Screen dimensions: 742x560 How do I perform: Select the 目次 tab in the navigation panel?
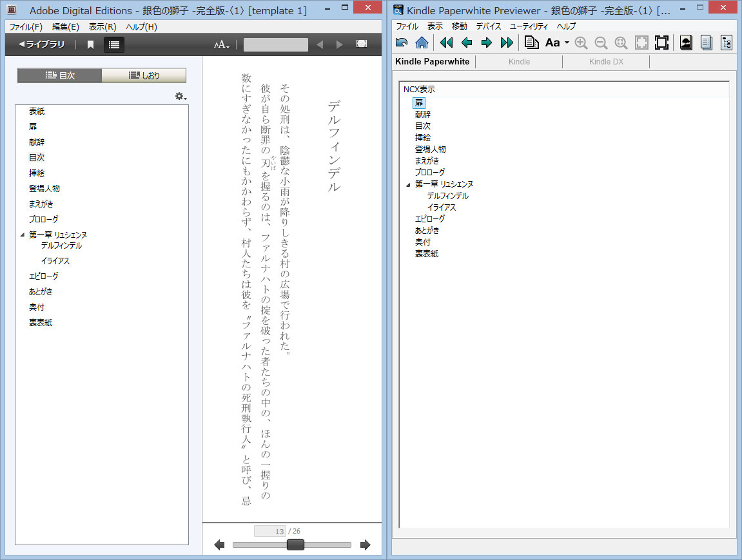59,75
